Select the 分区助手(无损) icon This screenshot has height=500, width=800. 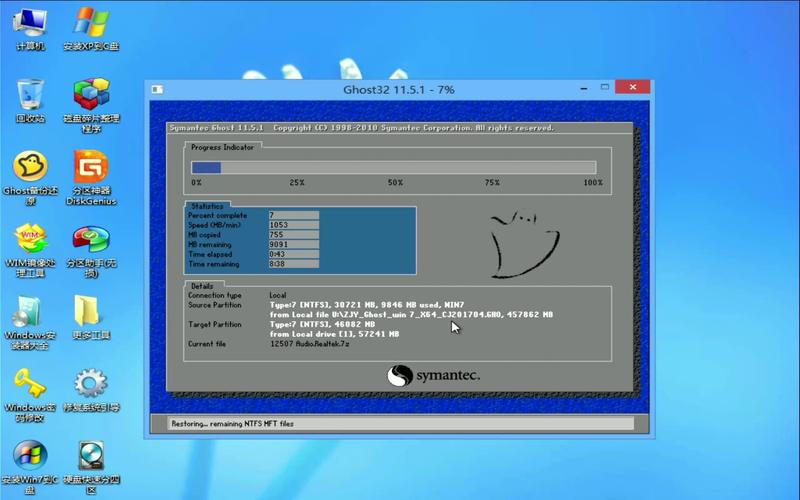pyautogui.click(x=91, y=240)
